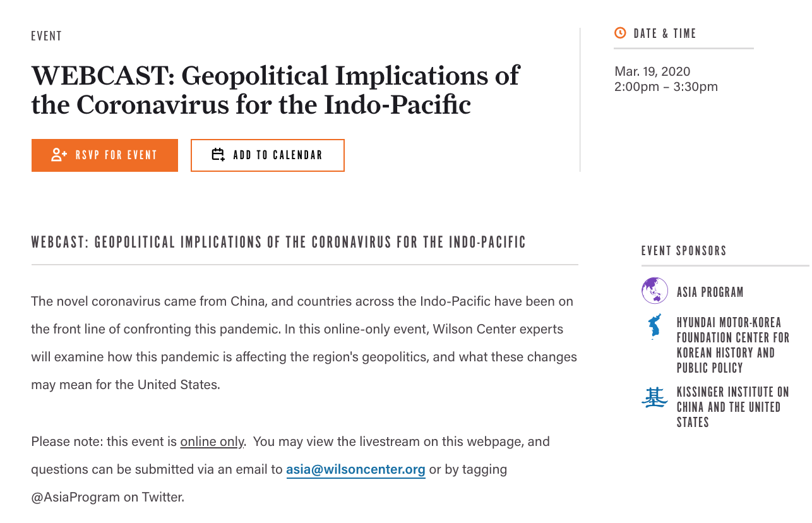Click the Event Sponsors heading
Viewport: 812px width, 523px height.
(x=684, y=251)
